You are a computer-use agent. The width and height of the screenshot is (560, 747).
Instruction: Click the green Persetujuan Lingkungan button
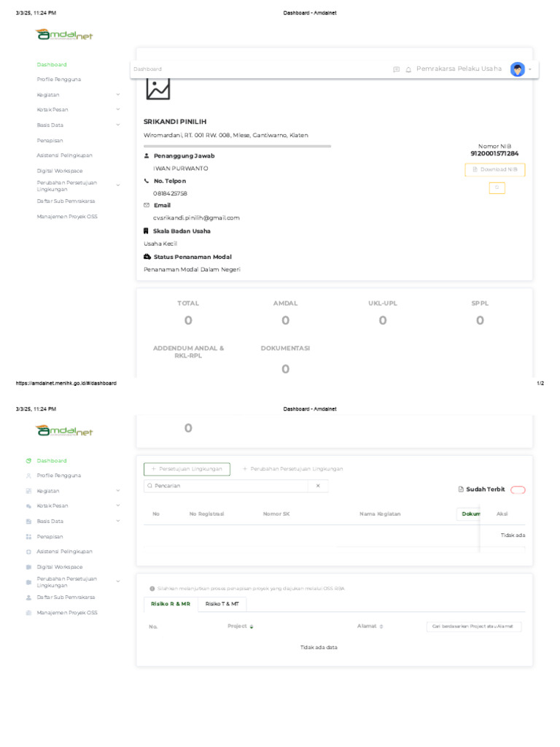(x=187, y=469)
